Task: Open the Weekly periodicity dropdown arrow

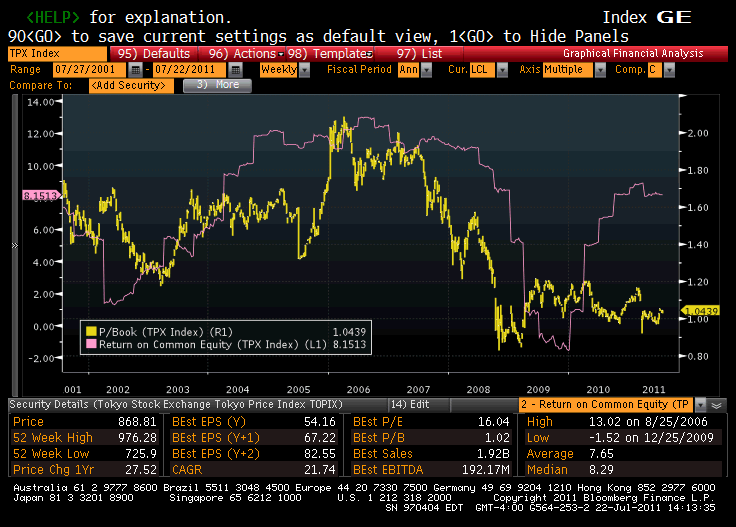Action: tap(304, 70)
